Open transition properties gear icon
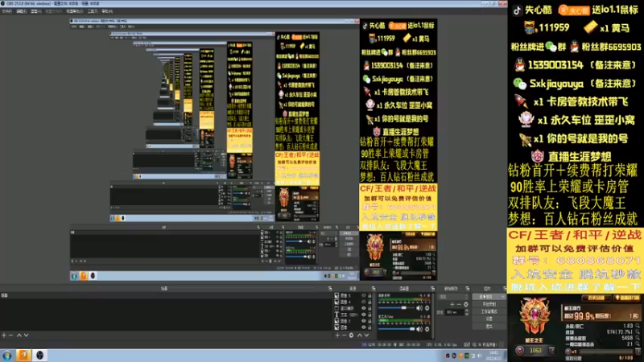 466,305
